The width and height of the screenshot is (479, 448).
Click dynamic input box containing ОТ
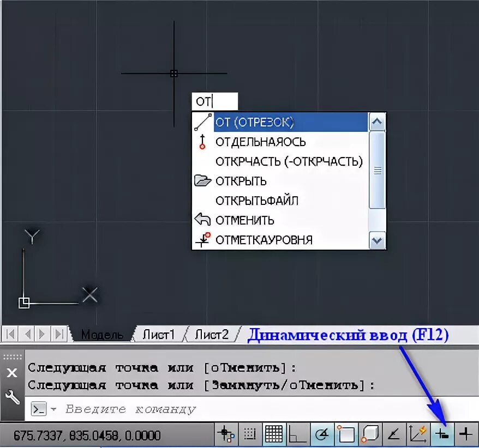pos(215,101)
